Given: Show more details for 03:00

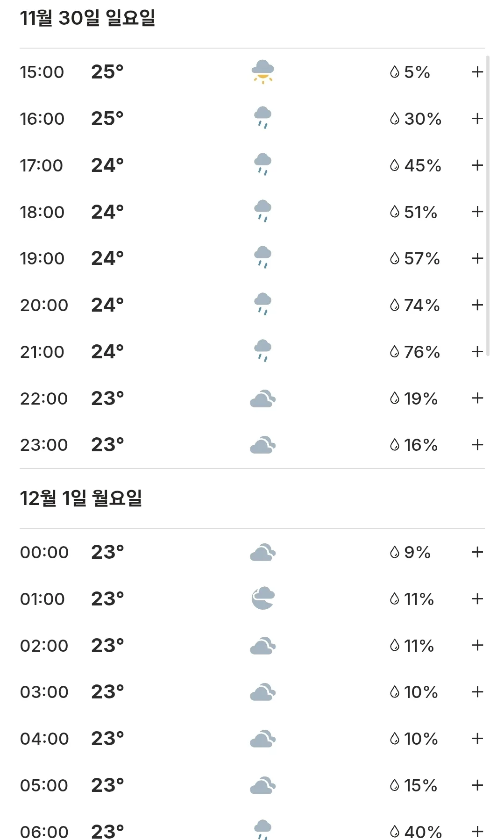Looking at the screenshot, I should click(477, 692).
